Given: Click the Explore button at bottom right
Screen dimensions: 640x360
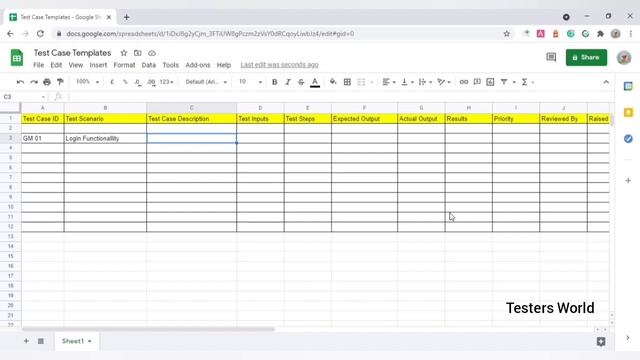Looking at the screenshot, I should [x=601, y=342].
